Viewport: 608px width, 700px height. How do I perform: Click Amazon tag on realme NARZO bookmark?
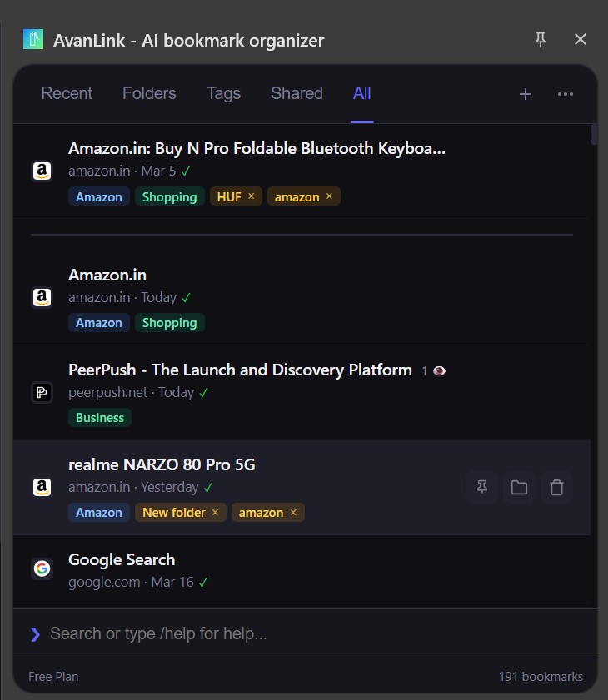coord(99,513)
